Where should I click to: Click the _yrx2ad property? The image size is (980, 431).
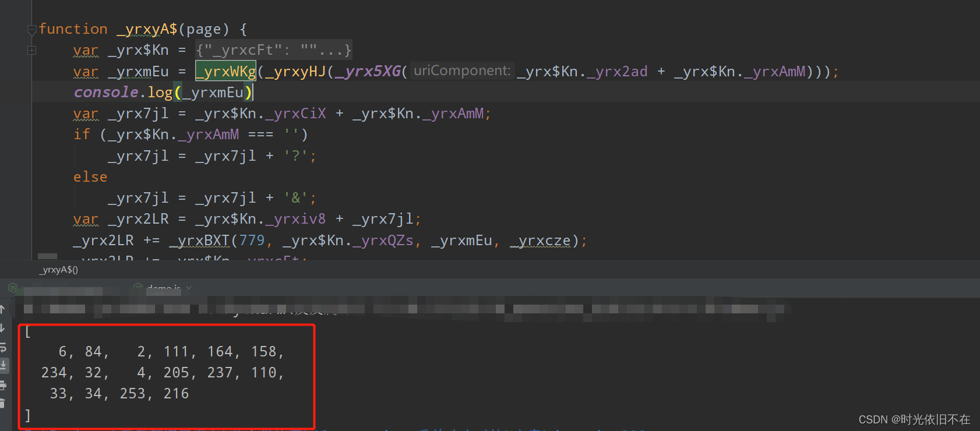tap(617, 71)
